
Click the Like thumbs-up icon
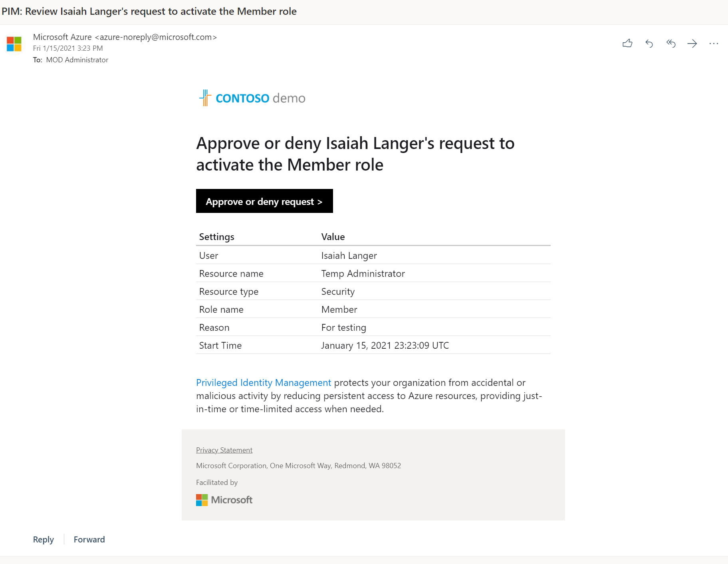click(627, 44)
